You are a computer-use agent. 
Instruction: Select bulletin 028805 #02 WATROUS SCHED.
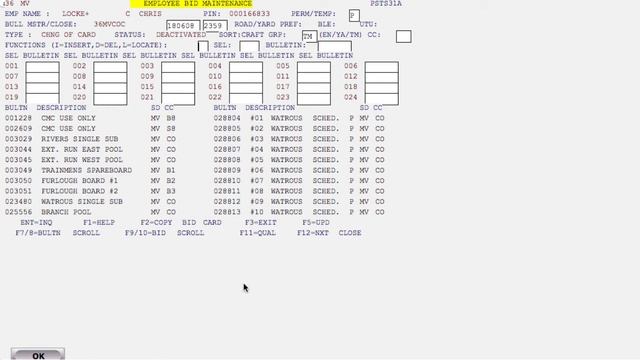click(x=299, y=129)
